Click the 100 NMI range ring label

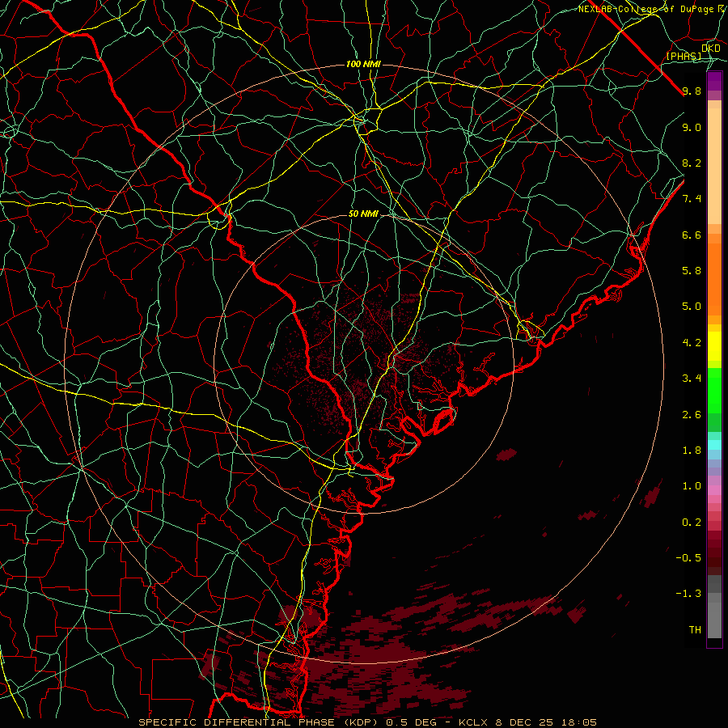click(363, 64)
